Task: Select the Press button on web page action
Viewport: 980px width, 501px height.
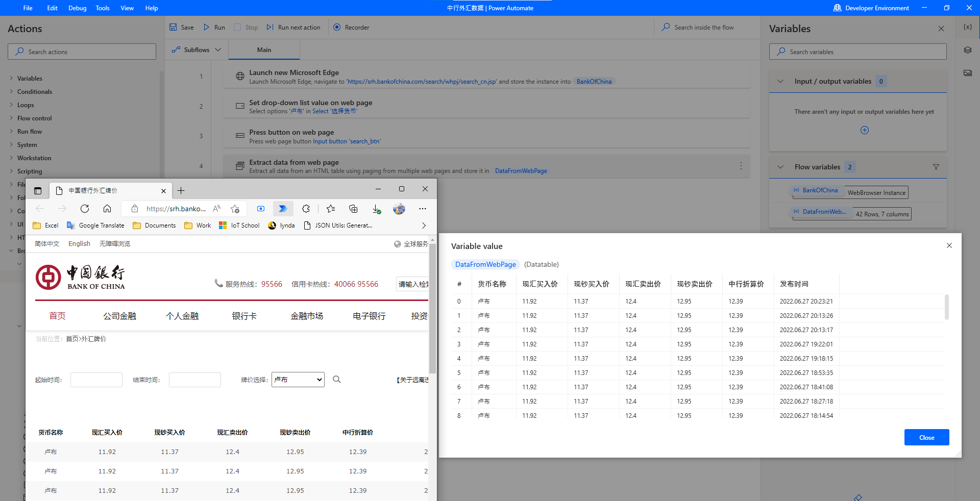Action: point(486,136)
